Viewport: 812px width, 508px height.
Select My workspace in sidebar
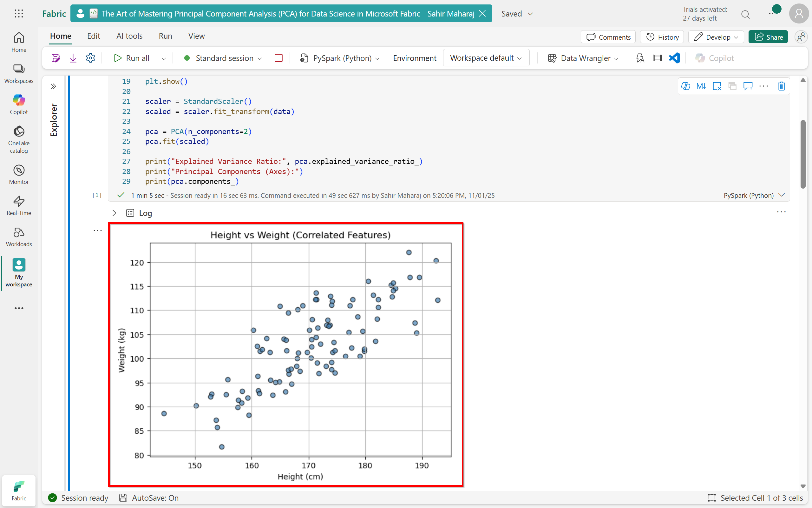[19, 273]
